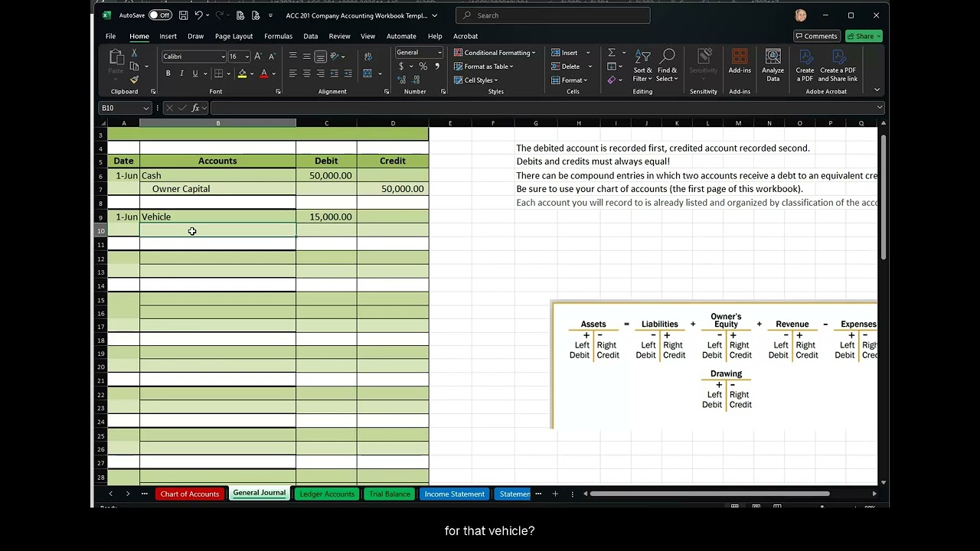Click the Increase Font Size icon

click(258, 56)
